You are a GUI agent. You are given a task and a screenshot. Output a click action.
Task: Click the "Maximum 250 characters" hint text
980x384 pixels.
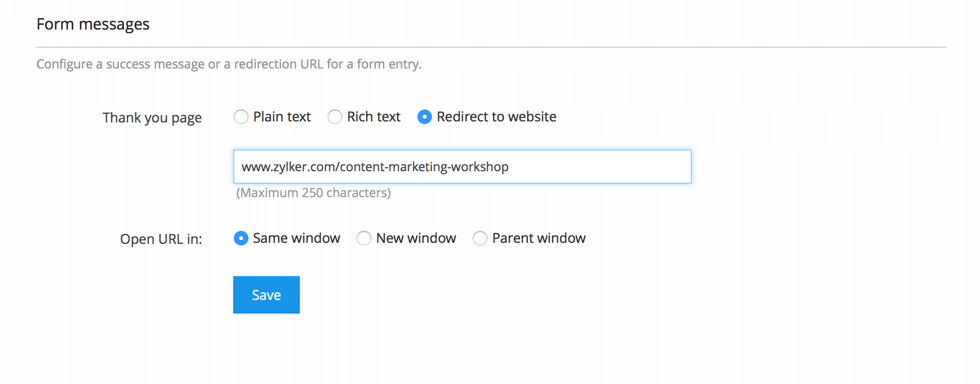[x=314, y=193]
